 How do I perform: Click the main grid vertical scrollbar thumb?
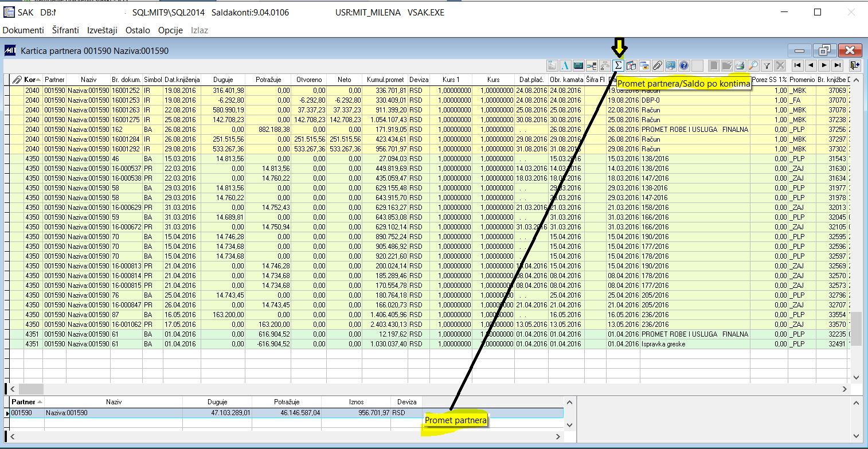click(856, 329)
